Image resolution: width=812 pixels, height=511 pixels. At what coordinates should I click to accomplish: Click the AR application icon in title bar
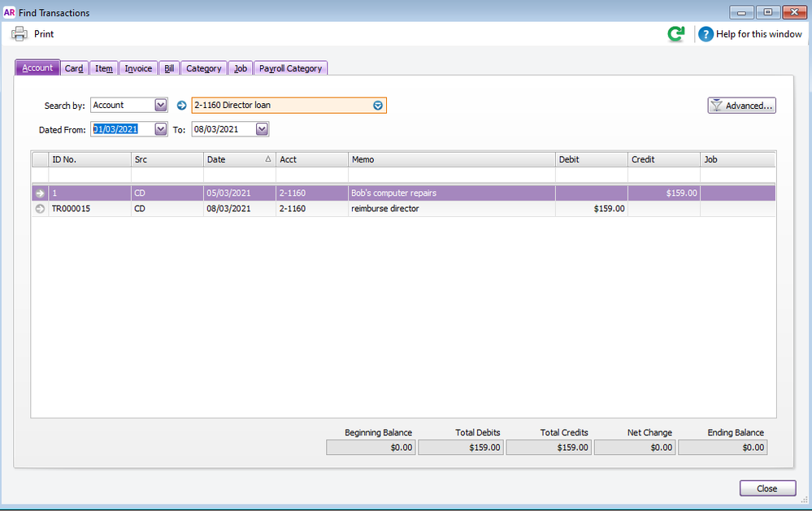[10, 12]
